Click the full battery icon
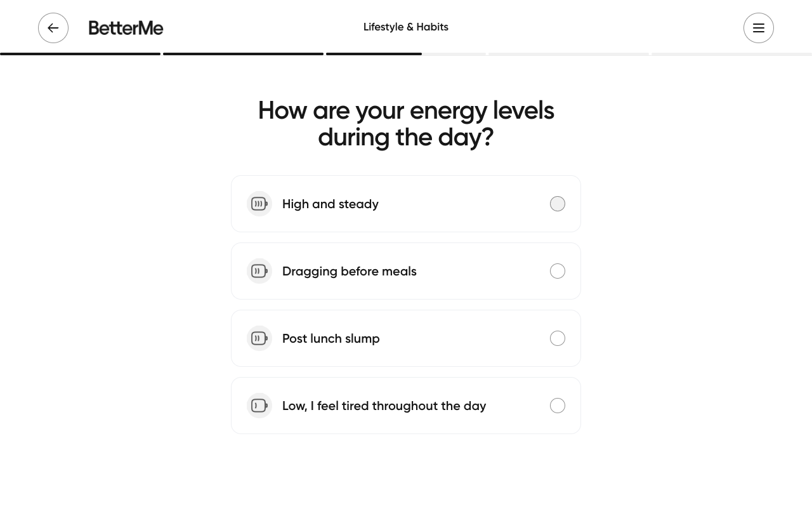The width and height of the screenshot is (812, 516). [259, 204]
